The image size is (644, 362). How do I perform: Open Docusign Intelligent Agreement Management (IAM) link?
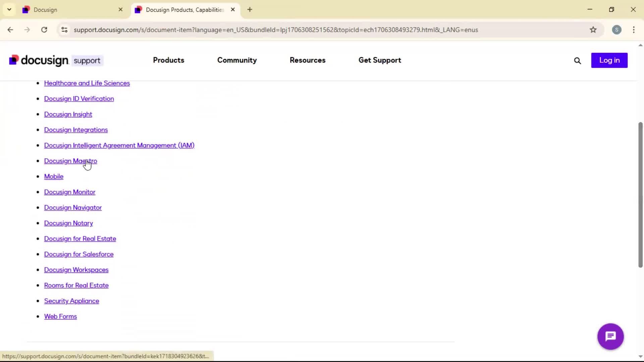click(119, 145)
